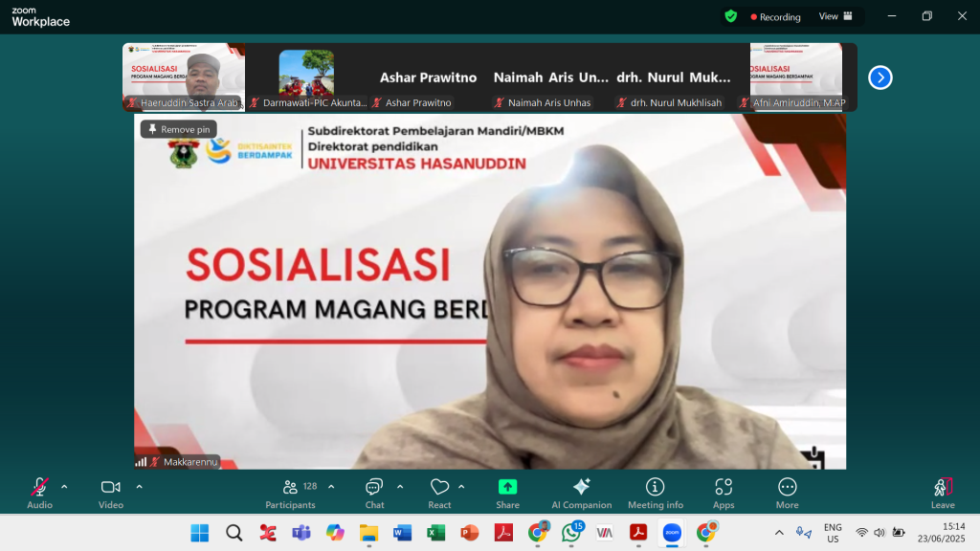The height and width of the screenshot is (551, 980).
Task: Expand participants options arrow
Action: (x=331, y=486)
